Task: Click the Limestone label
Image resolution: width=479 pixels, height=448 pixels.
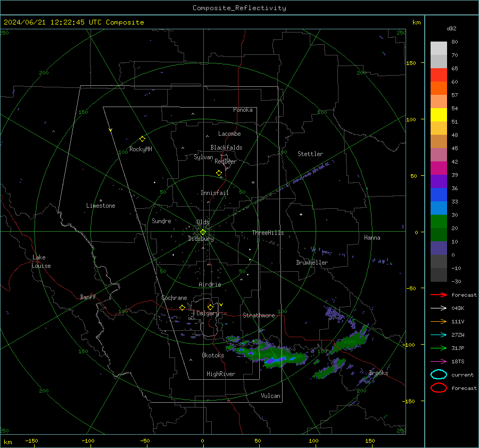Action: pos(101,206)
